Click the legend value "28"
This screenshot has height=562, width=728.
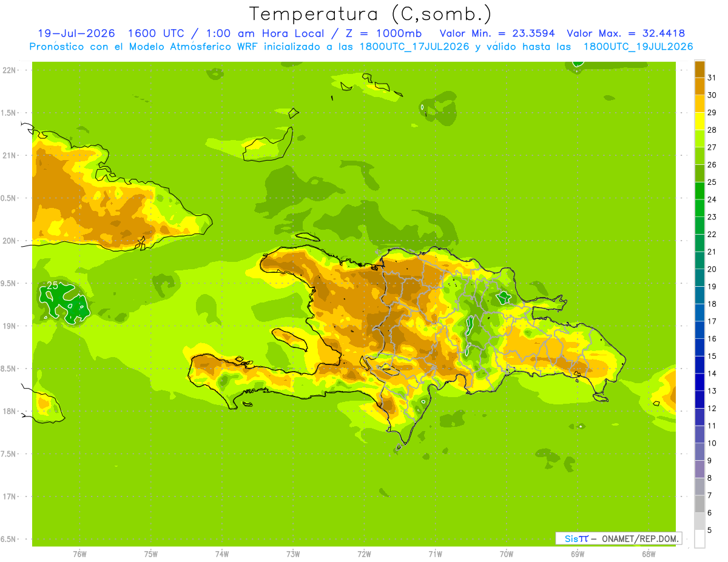pyautogui.click(x=712, y=130)
